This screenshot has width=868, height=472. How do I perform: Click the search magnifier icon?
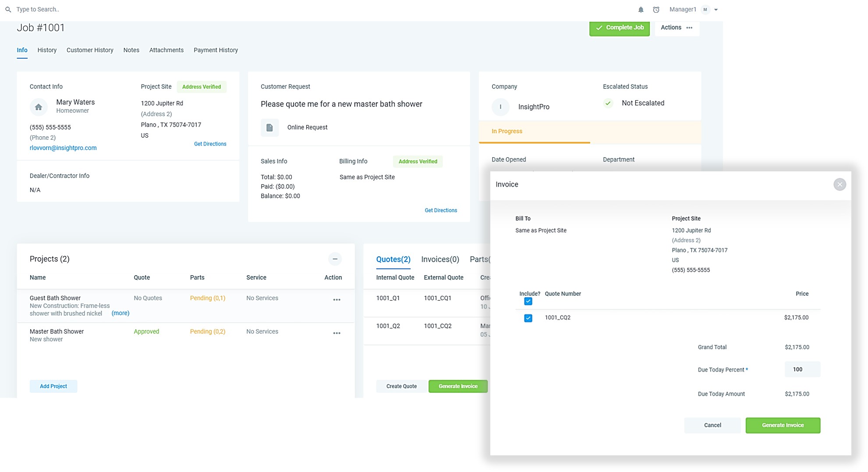pos(8,10)
